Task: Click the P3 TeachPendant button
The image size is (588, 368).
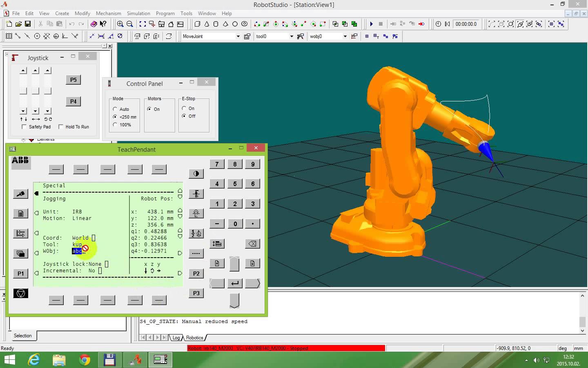Action: (196, 293)
